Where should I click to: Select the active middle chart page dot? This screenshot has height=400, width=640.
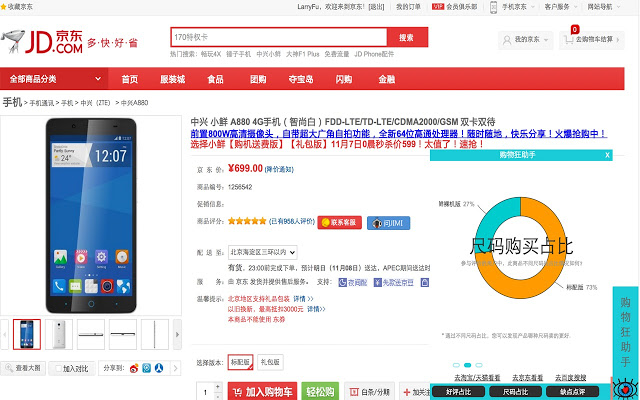468,365
